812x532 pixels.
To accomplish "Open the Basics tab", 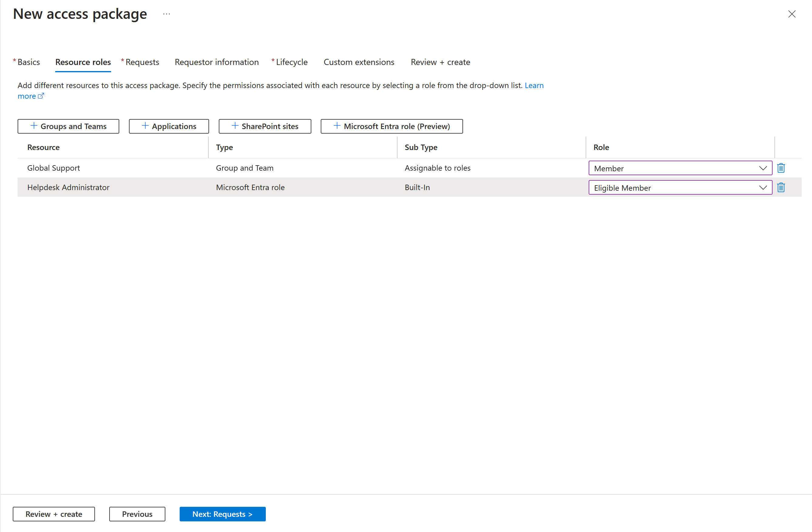I will coord(29,62).
